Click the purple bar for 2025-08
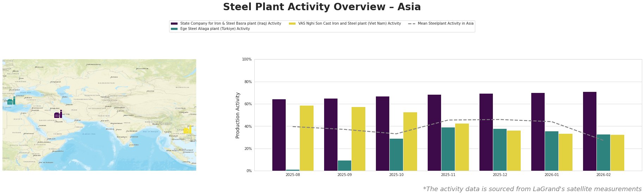 point(279,135)
